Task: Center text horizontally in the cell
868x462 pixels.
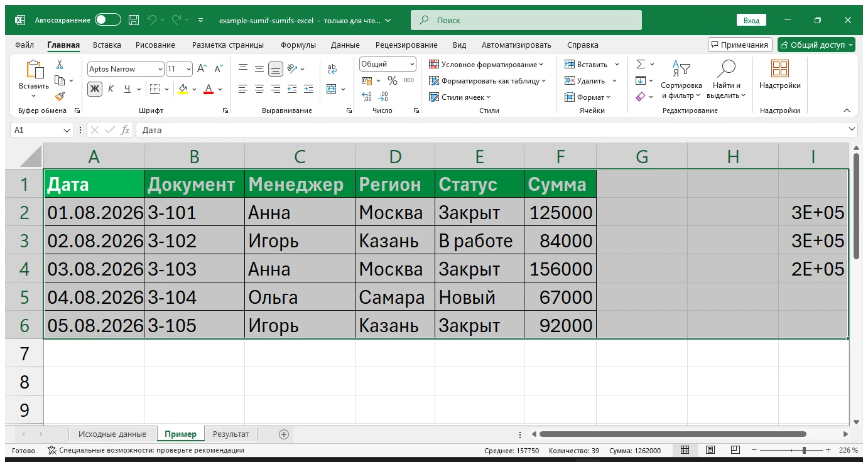Action: tap(259, 89)
